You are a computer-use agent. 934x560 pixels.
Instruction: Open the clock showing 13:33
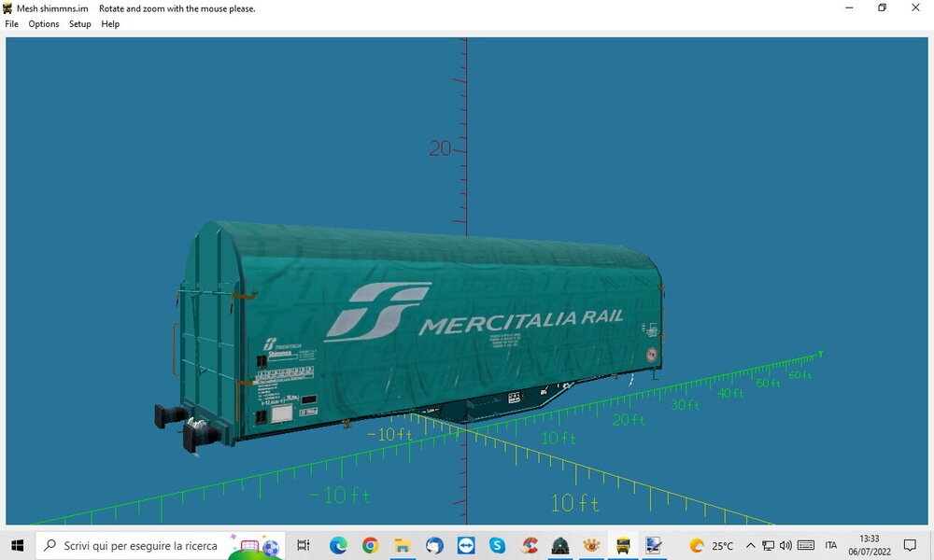869,545
